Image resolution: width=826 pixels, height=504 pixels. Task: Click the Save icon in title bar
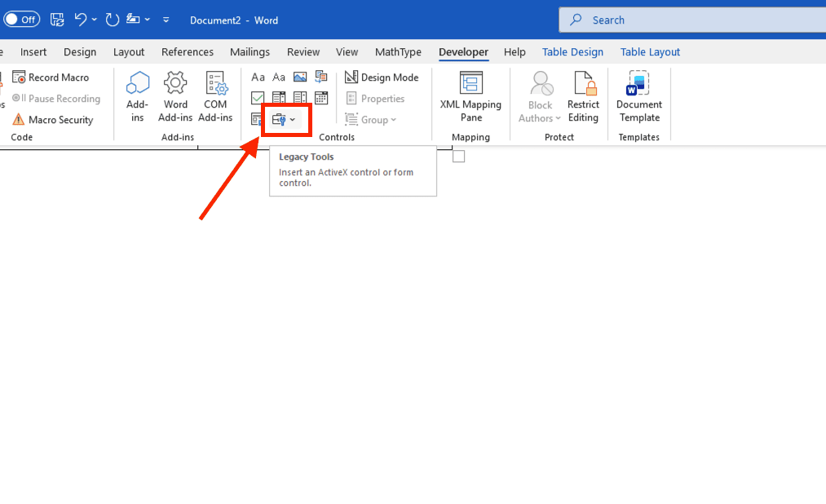point(57,20)
